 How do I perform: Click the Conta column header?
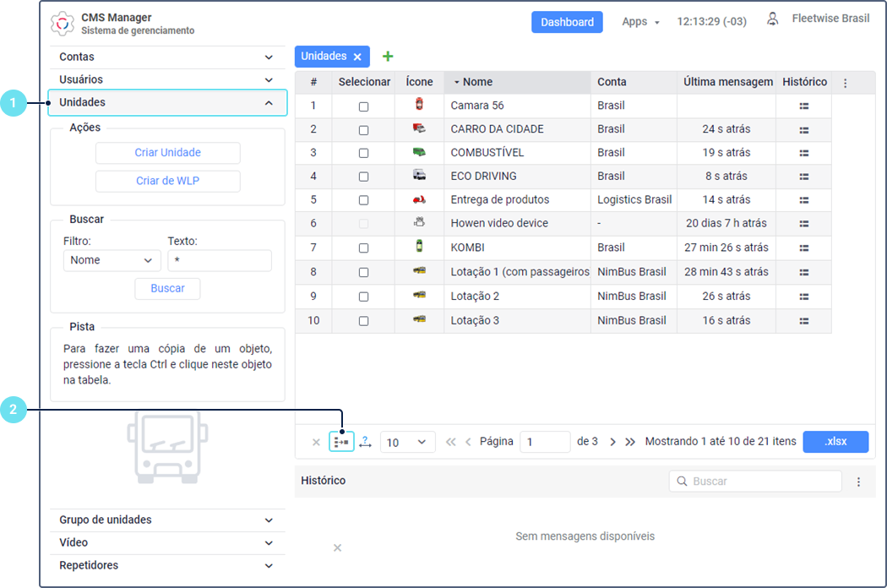pos(634,82)
